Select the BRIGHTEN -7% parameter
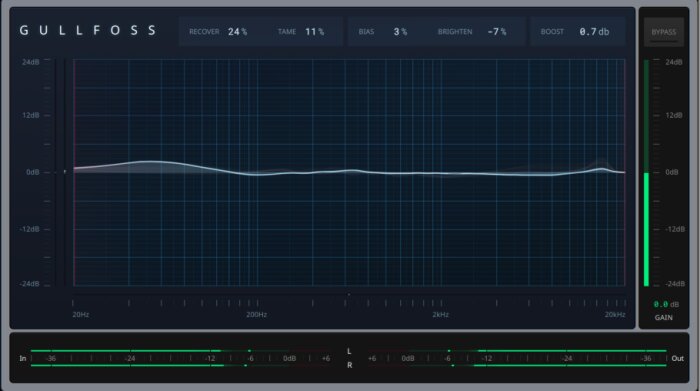 click(472, 32)
